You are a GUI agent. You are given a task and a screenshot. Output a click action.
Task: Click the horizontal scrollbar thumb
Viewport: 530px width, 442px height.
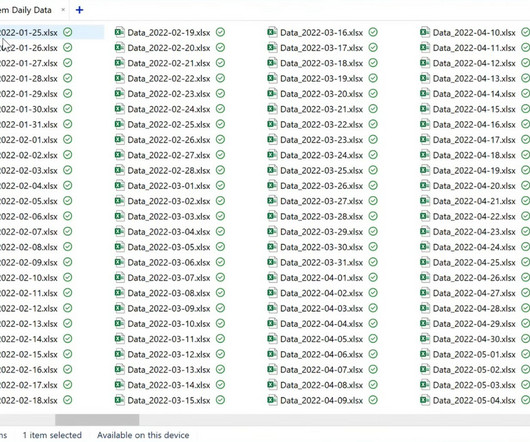pos(97,420)
